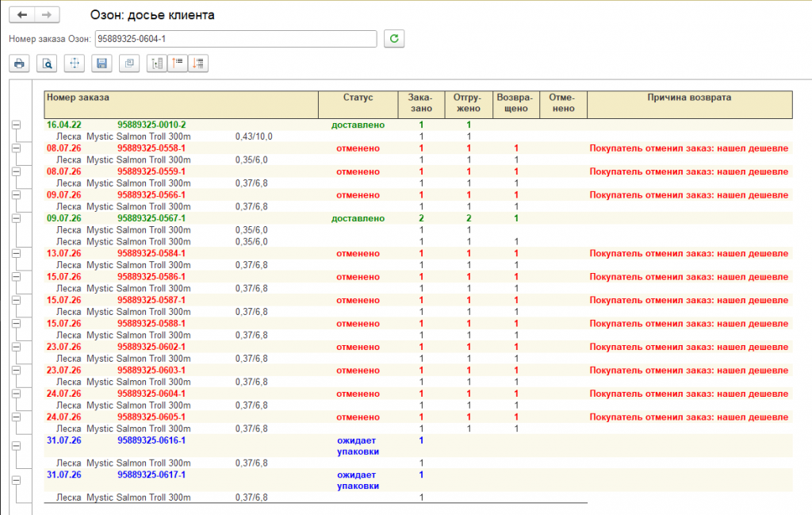Screen dimensions: 812x515
Task: Select order number 95889325-0558-1
Action: (151, 148)
